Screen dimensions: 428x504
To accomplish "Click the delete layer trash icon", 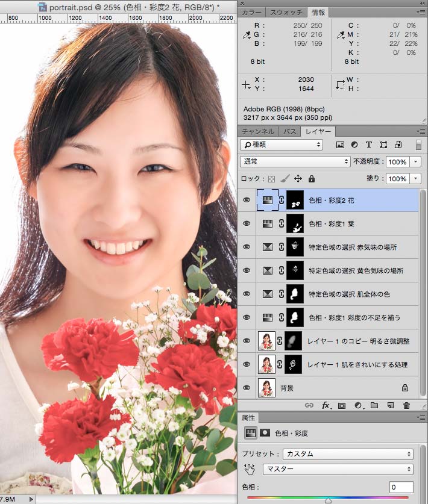I will (406, 406).
